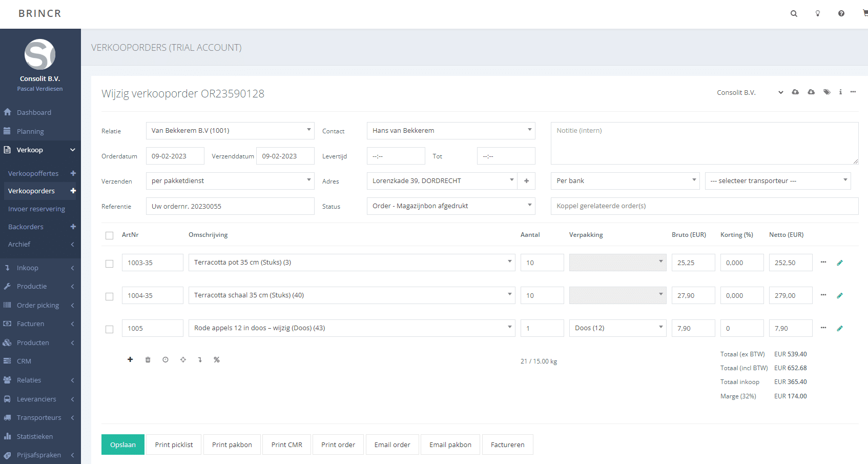Click the search icon in top bar
Viewport: 868px width, 464px height.
point(794,14)
